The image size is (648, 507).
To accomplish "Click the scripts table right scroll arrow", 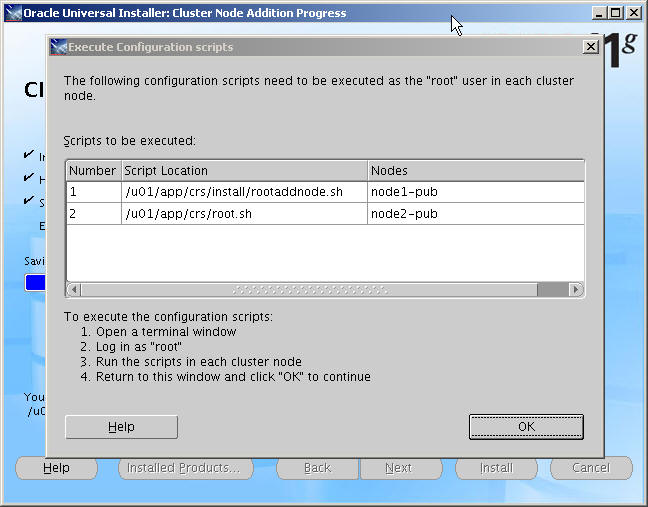I will (x=576, y=290).
